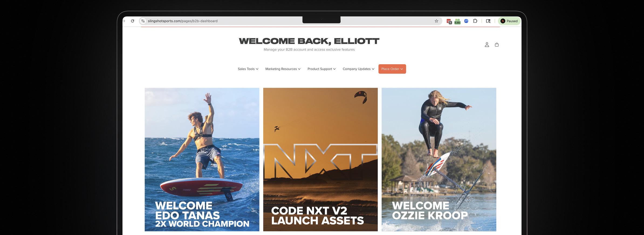Viewport: 644px width, 235px height.
Task: Click the red extension with badge 1
Action: pos(449,21)
